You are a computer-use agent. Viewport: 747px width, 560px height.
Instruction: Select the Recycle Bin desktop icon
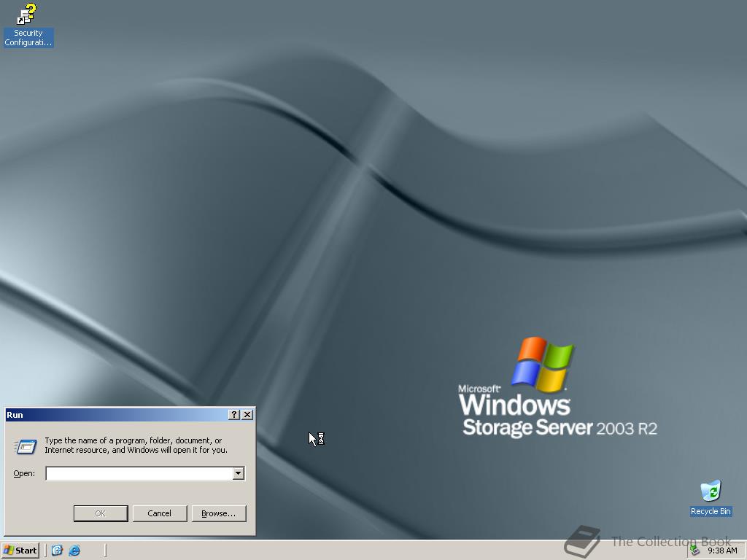711,498
